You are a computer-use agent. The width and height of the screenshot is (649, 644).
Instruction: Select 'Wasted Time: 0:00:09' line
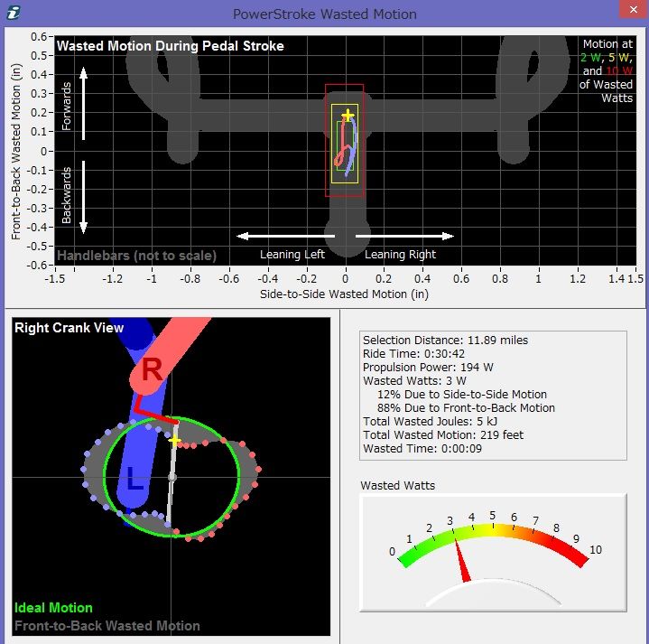click(422, 449)
